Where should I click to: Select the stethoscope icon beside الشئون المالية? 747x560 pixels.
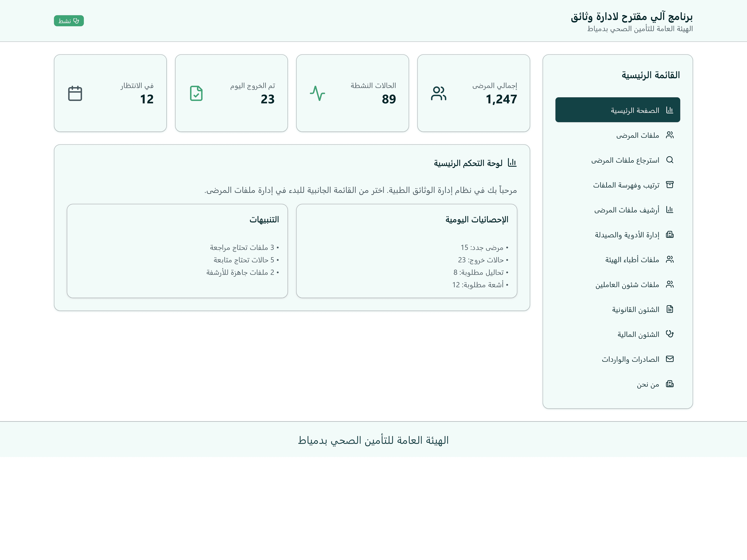670,334
